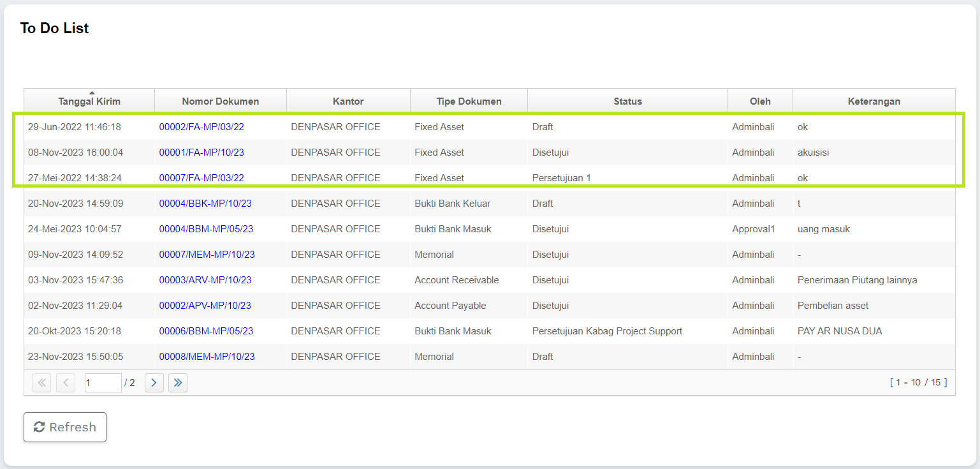Jump to the last page
Viewport: 980px width, 469px height.
coord(178,383)
